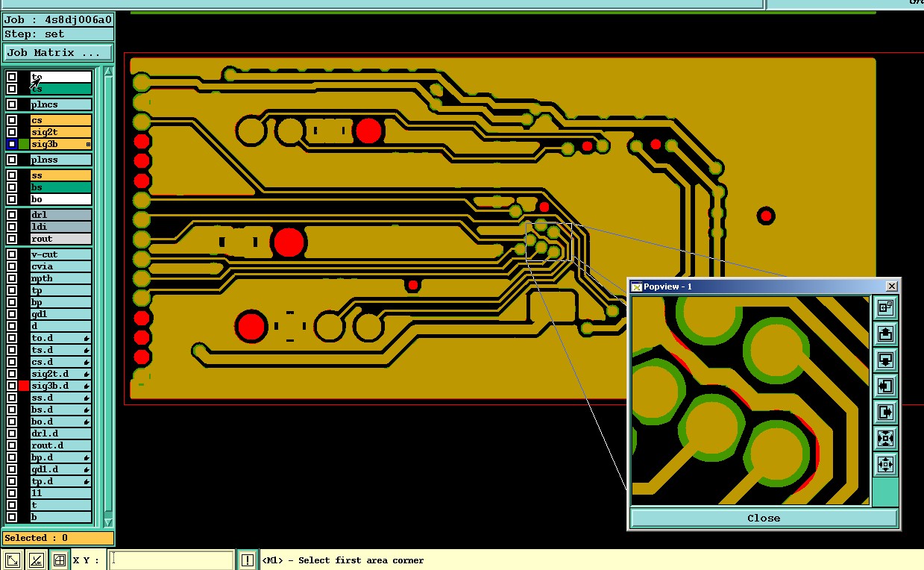Click the diagonal arrow coordinate mode icon
Screen dimensions: 924x570
point(12,560)
